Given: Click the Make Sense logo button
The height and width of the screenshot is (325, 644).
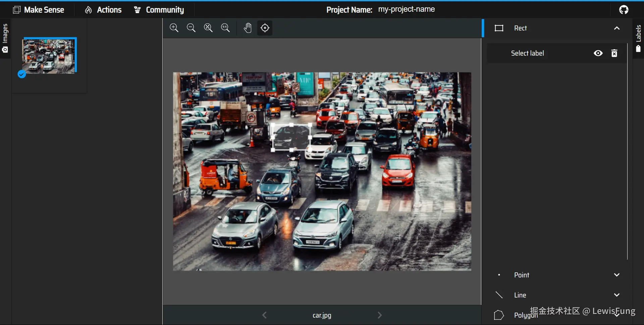Looking at the screenshot, I should click(x=39, y=10).
